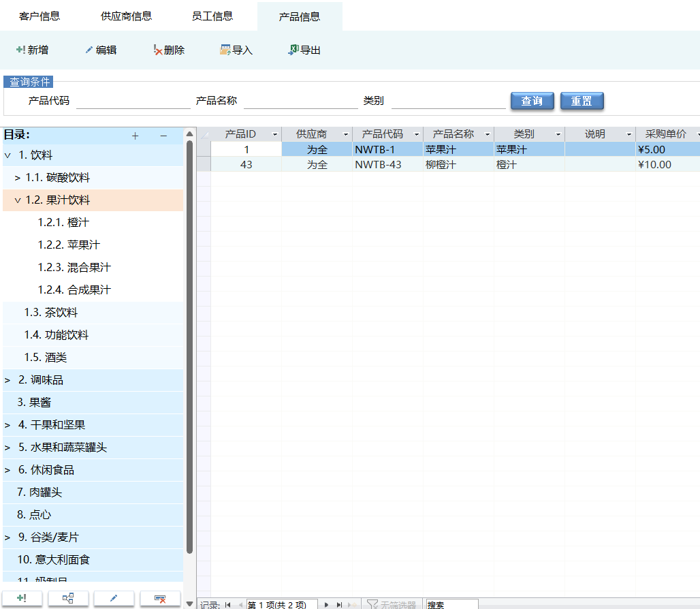The height and width of the screenshot is (609, 700).
Task: Click delete-node button below the tree
Action: 160,598
